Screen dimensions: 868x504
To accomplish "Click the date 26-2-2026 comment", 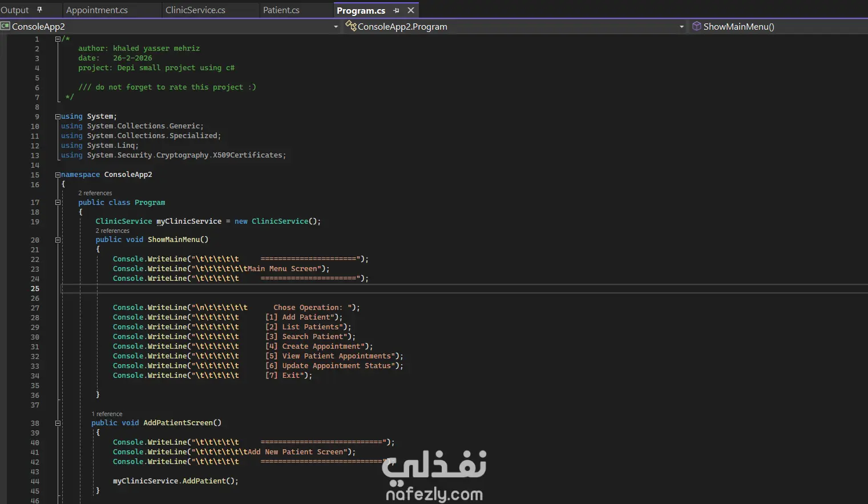I will [x=115, y=58].
